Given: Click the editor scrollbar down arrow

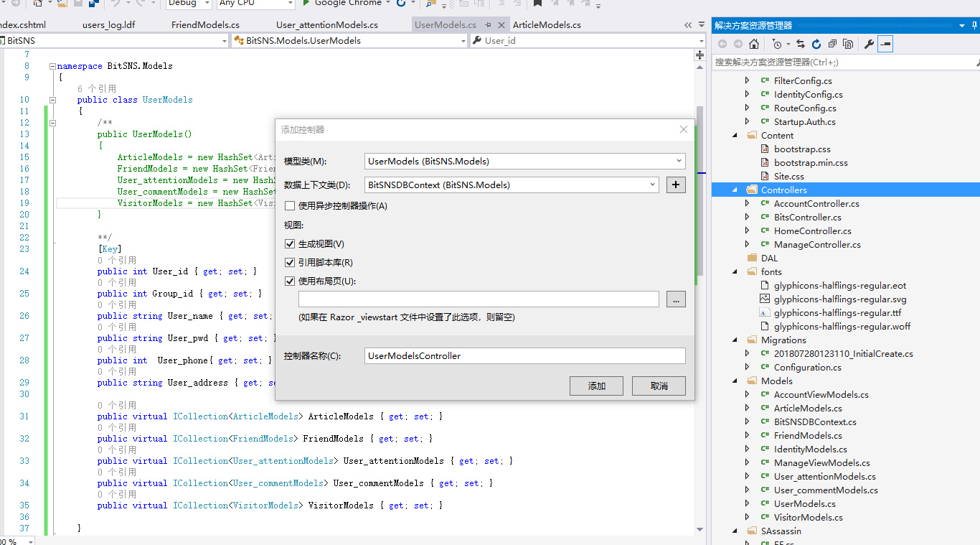Looking at the screenshot, I should tap(700, 530).
